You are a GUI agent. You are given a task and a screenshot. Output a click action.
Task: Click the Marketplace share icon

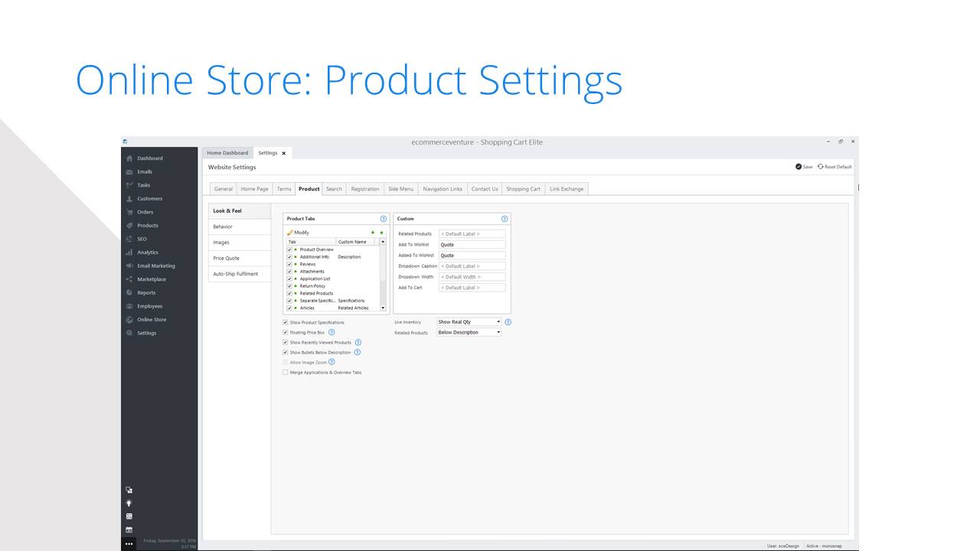point(129,279)
